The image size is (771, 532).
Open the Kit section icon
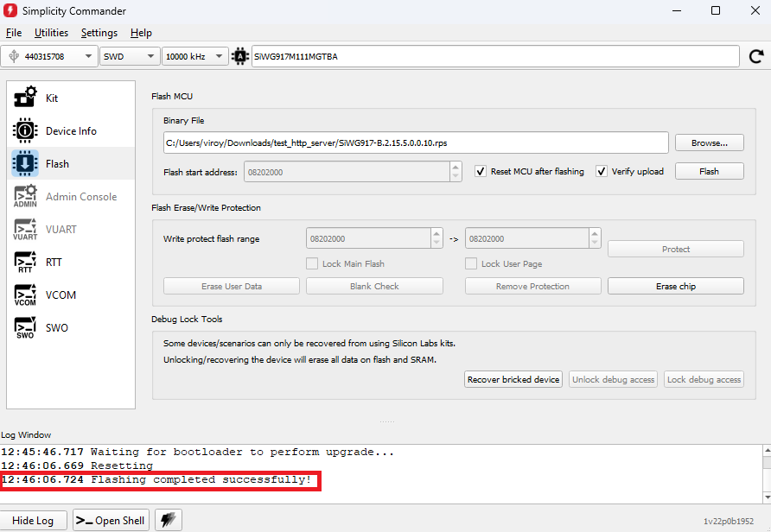click(x=25, y=98)
